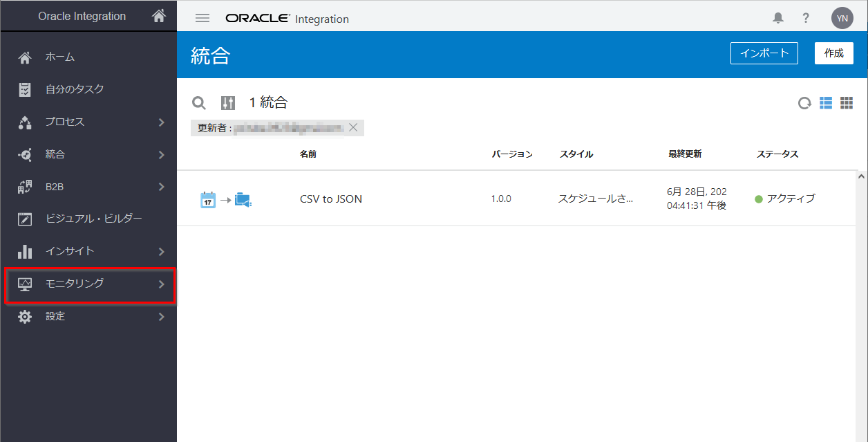Expand the 設定 submenu chevron
Screen dimensions: 868x442
pos(161,317)
